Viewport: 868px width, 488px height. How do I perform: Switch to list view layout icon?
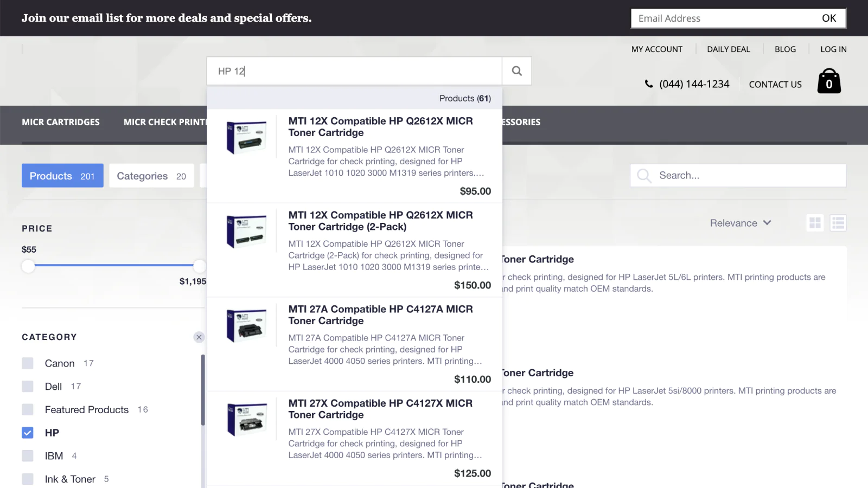coord(838,223)
